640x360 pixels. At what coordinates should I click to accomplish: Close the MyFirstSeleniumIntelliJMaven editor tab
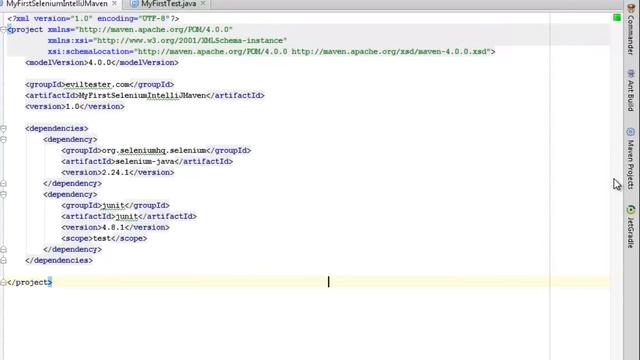coord(114,4)
